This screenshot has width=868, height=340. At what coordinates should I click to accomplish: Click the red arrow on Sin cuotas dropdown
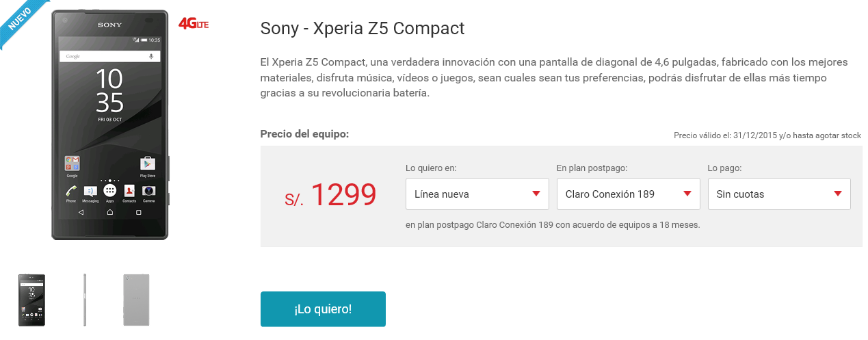(x=838, y=194)
